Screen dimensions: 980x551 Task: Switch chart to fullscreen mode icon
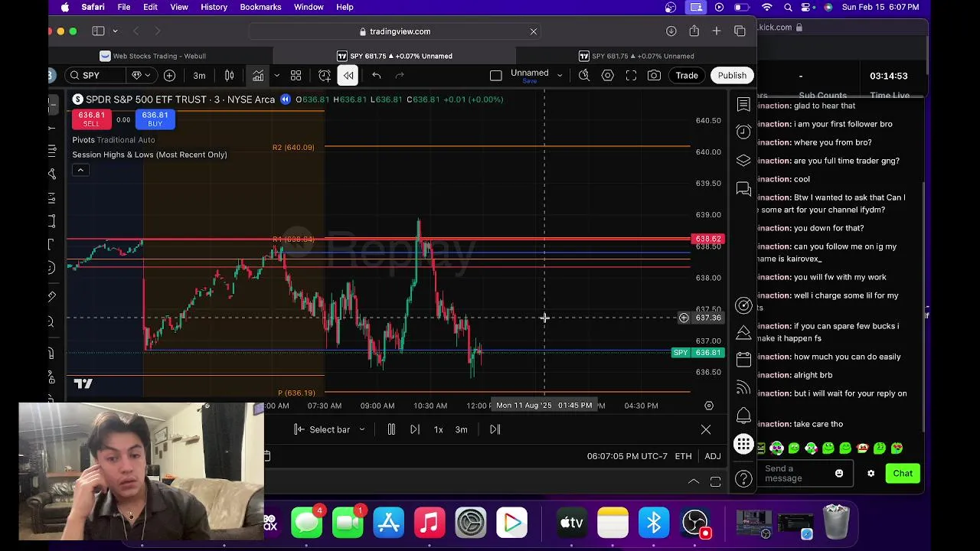click(631, 75)
